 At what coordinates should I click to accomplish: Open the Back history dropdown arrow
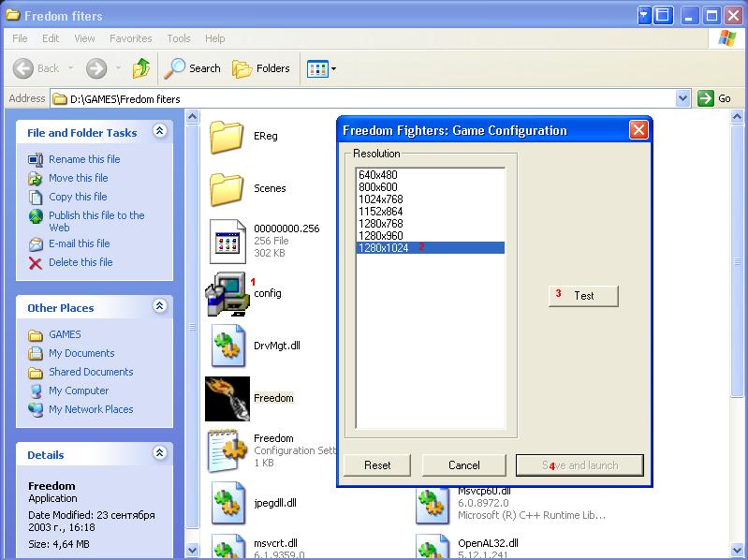point(71,68)
